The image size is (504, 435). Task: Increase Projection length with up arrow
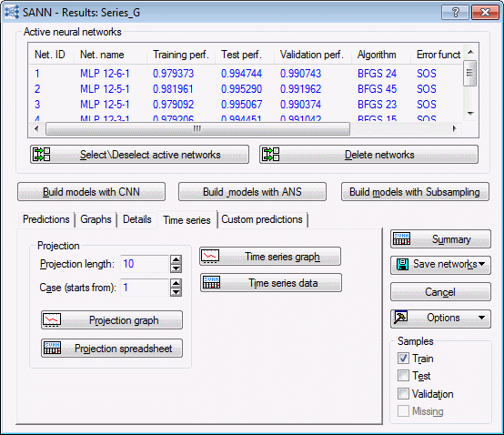coord(176,259)
